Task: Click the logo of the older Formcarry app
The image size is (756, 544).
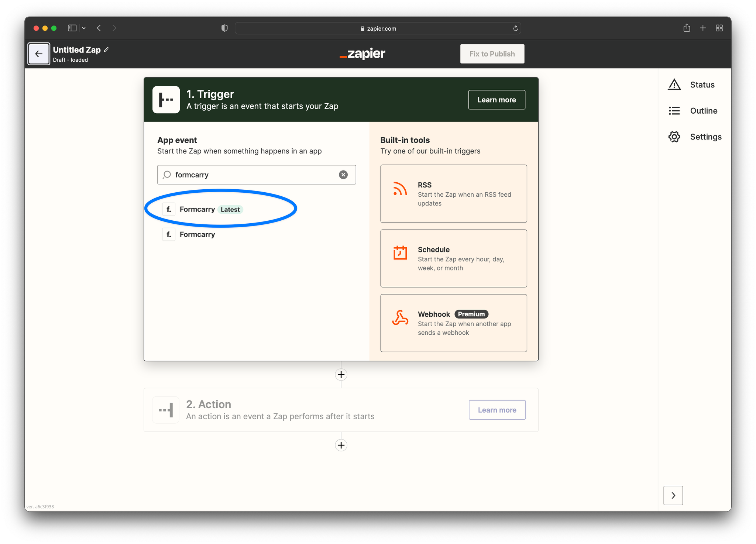Action: tap(169, 234)
